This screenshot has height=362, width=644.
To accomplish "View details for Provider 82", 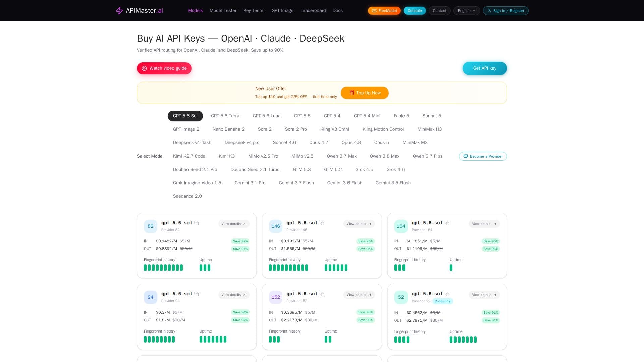I will (234, 224).
